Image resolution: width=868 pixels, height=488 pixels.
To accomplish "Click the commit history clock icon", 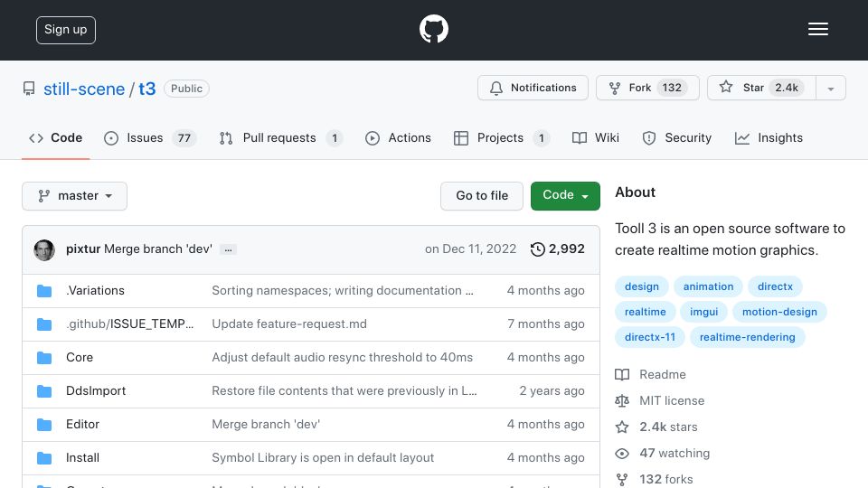I will [x=537, y=249].
